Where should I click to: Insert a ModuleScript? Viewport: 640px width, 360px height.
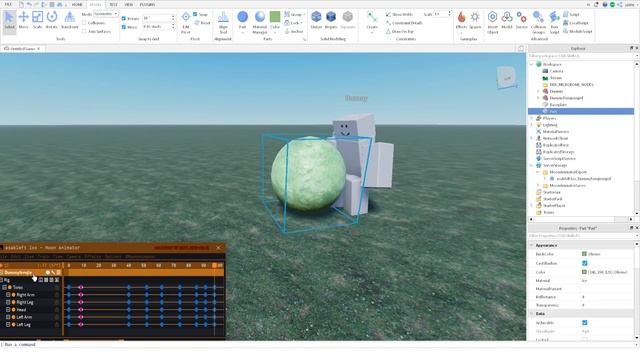pos(577,31)
